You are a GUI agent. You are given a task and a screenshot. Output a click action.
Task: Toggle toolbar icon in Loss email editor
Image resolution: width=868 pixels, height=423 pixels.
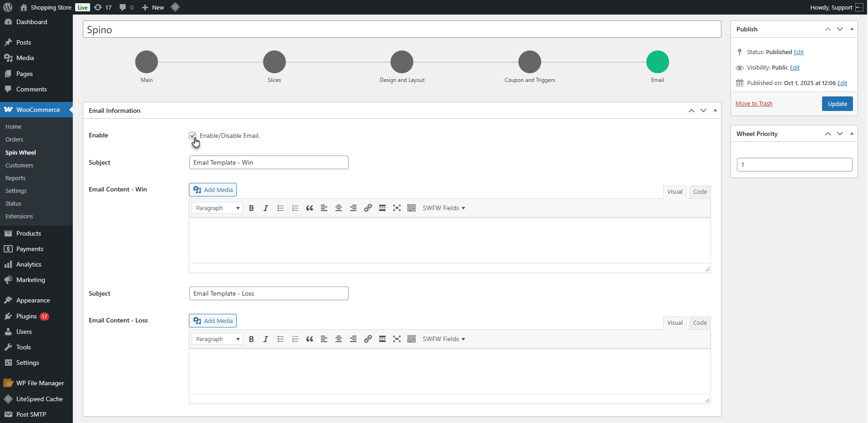pos(411,339)
